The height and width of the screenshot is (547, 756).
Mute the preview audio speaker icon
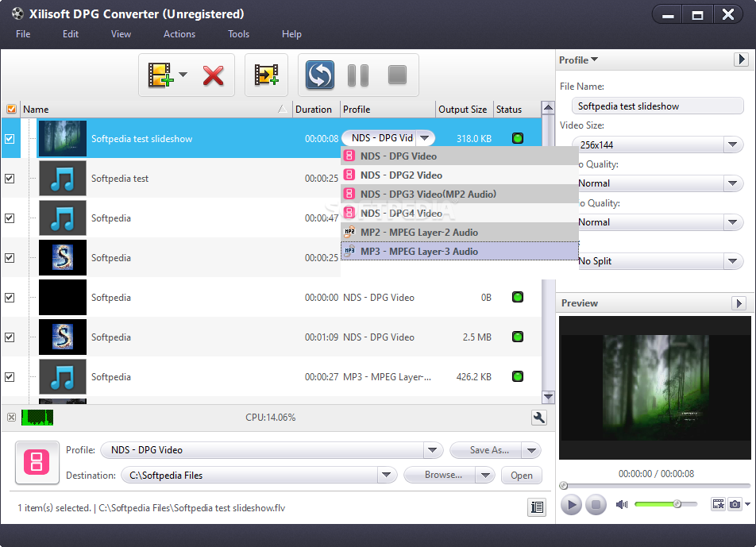click(622, 504)
